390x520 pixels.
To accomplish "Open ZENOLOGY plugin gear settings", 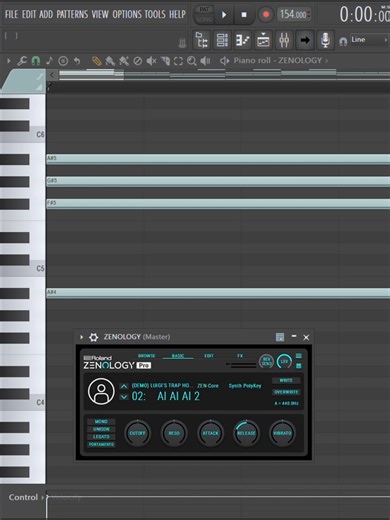I will tap(94, 337).
